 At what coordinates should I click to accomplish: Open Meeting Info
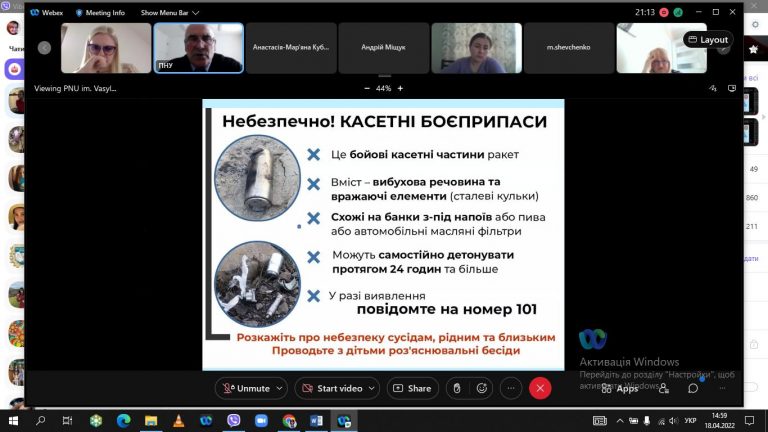[x=100, y=13]
